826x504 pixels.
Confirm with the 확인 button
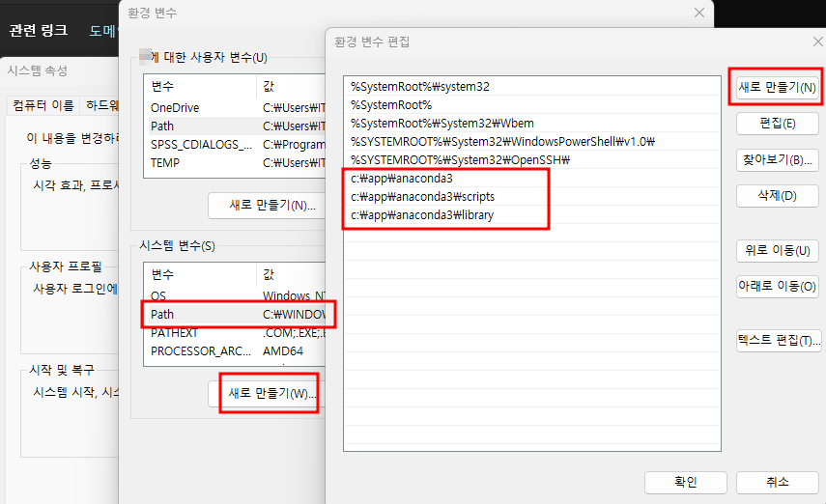pyautogui.click(x=685, y=483)
